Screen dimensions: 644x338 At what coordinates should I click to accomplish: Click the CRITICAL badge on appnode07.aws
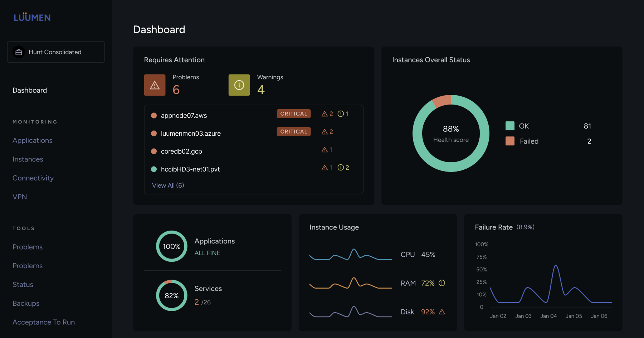tap(293, 114)
